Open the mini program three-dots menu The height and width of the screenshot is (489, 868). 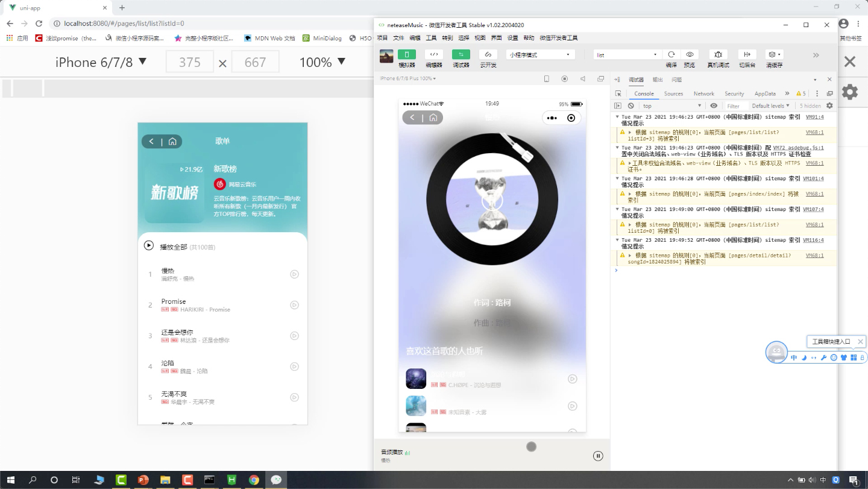click(x=552, y=118)
